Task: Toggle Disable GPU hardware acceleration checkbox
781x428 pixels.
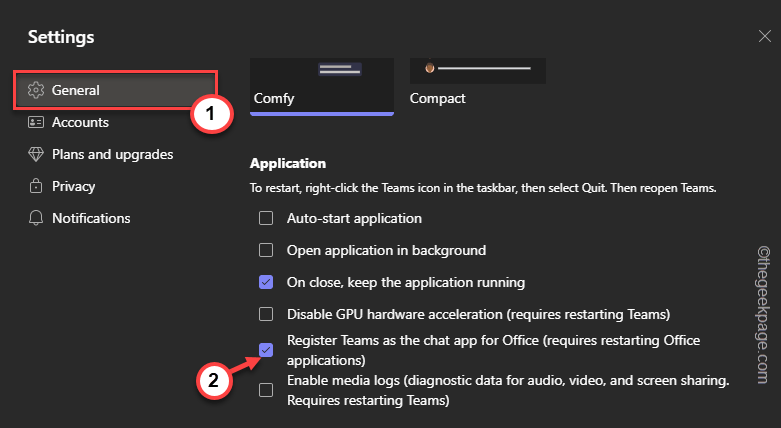Action: coord(266,314)
